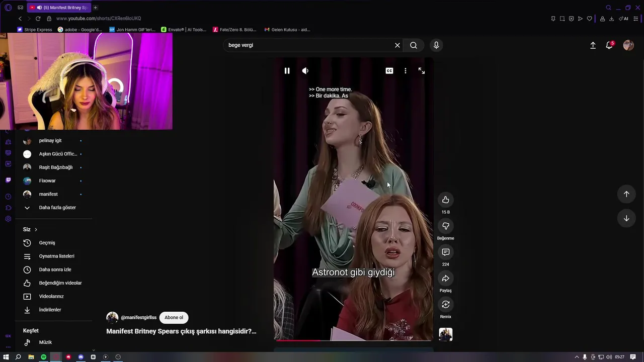Go to the next Short
This screenshot has height=362, width=644.
[x=626, y=218]
